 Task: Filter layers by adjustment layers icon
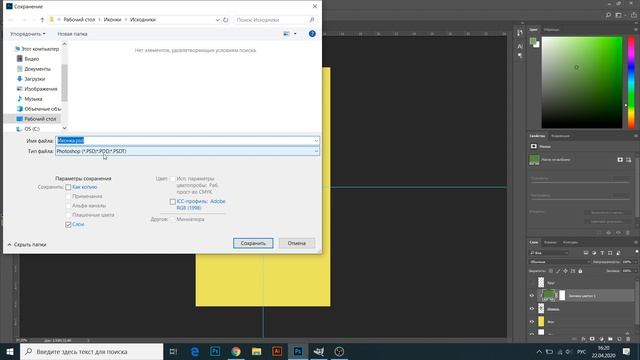tap(594, 253)
